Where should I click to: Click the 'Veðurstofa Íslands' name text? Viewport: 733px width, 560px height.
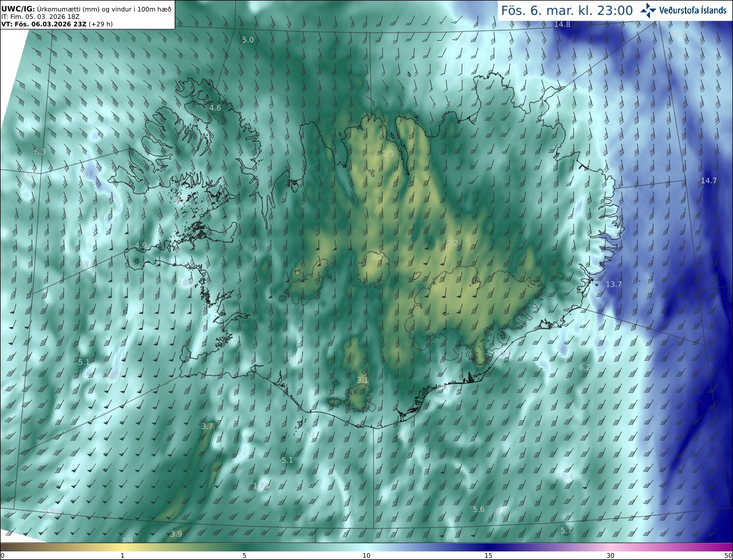coord(693,10)
